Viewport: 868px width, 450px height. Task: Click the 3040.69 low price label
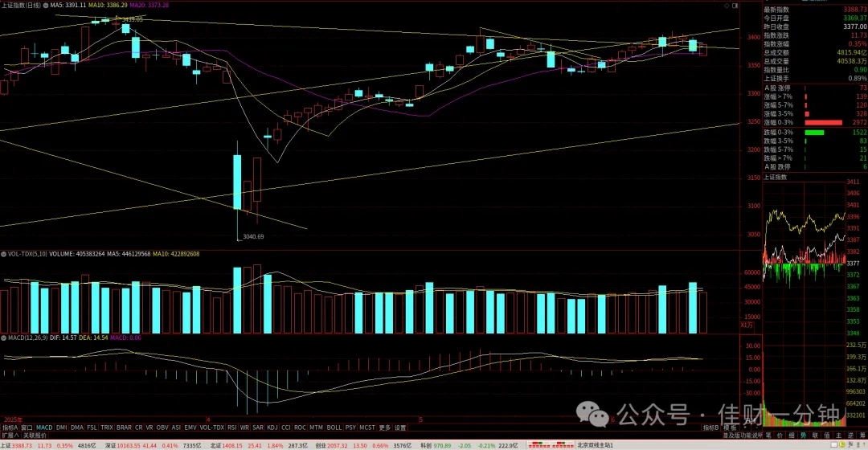[253, 236]
